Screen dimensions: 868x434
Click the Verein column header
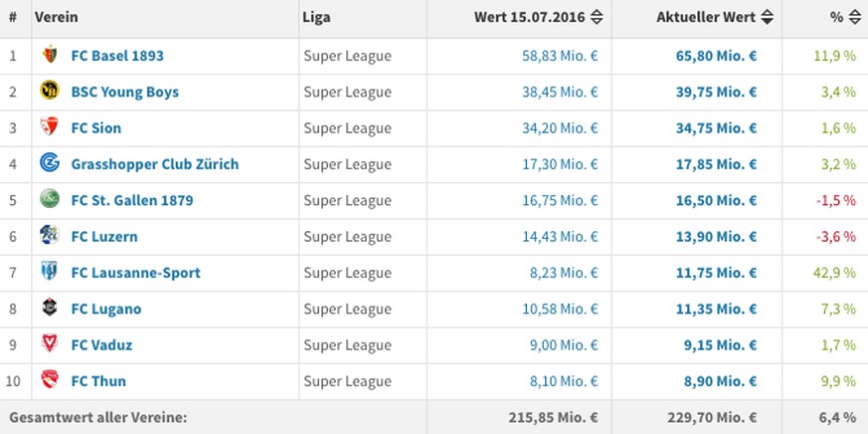click(57, 17)
